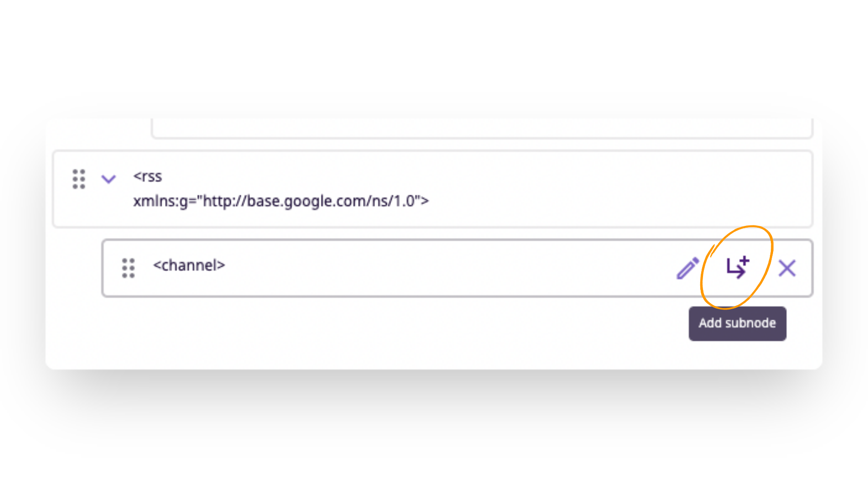
Task: Click the delete cross on the channel row
Action: (787, 268)
